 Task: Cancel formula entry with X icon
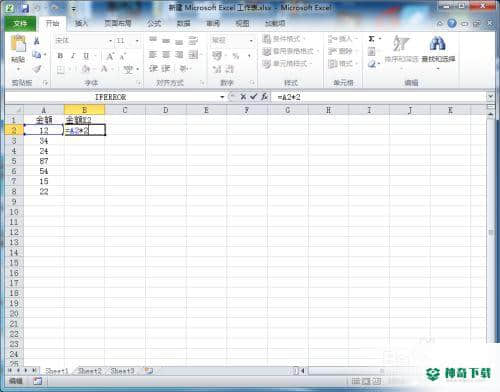click(243, 97)
